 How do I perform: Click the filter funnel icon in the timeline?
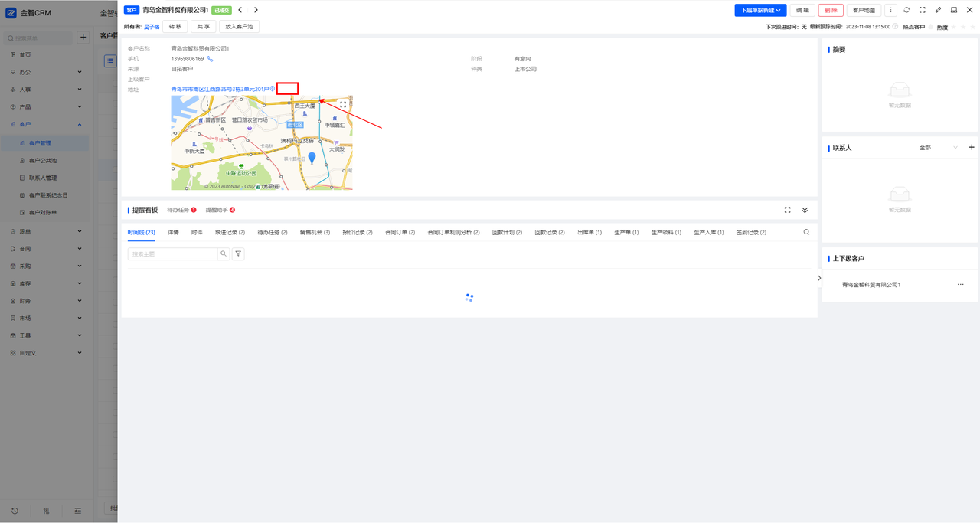(238, 253)
